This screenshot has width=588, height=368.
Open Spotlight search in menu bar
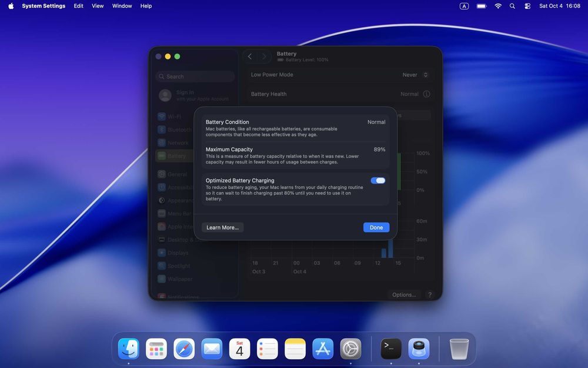512,6
